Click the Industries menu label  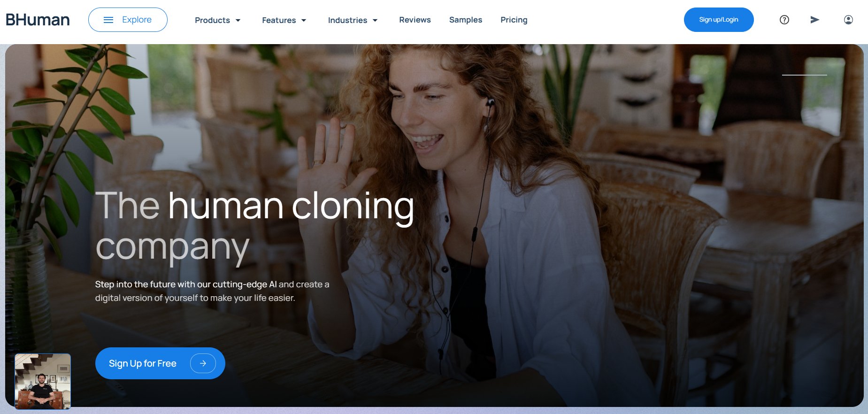point(347,20)
